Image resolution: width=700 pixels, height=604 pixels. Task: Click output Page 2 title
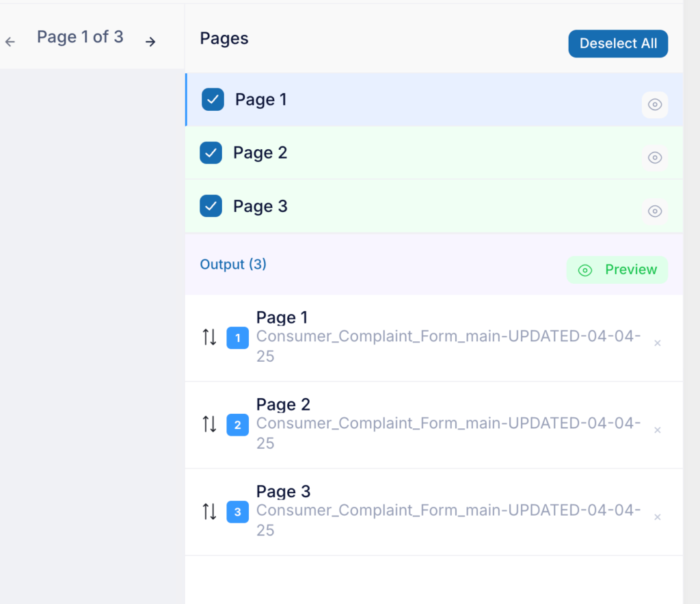click(283, 405)
